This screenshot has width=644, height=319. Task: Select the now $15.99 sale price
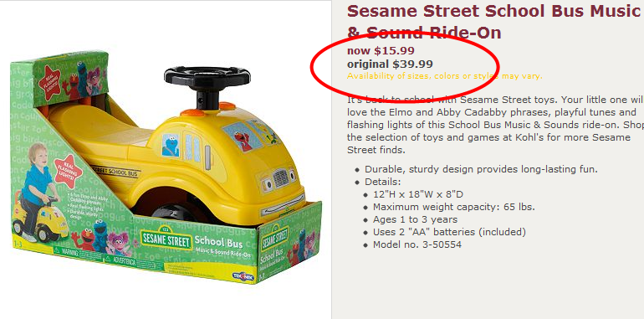pos(381,50)
